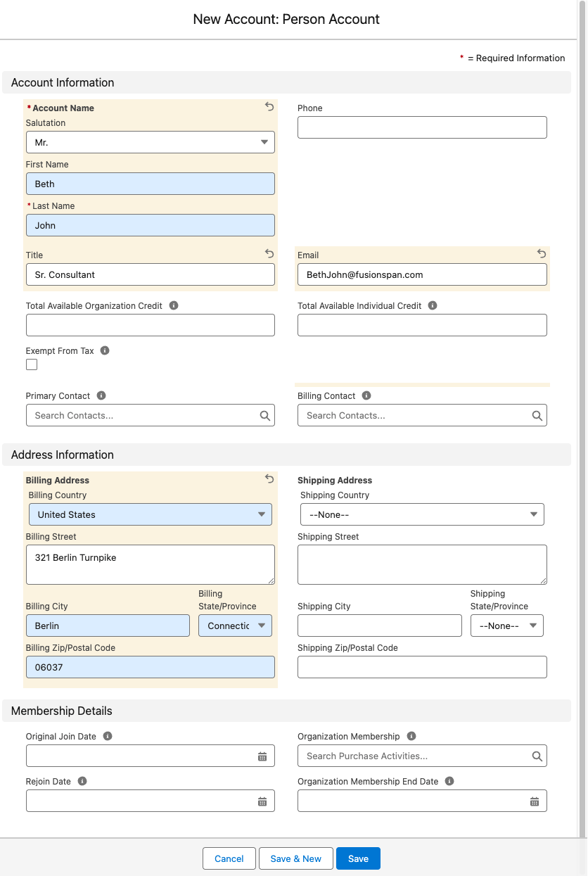Click the Title field with Sr. Consultant

click(x=151, y=274)
